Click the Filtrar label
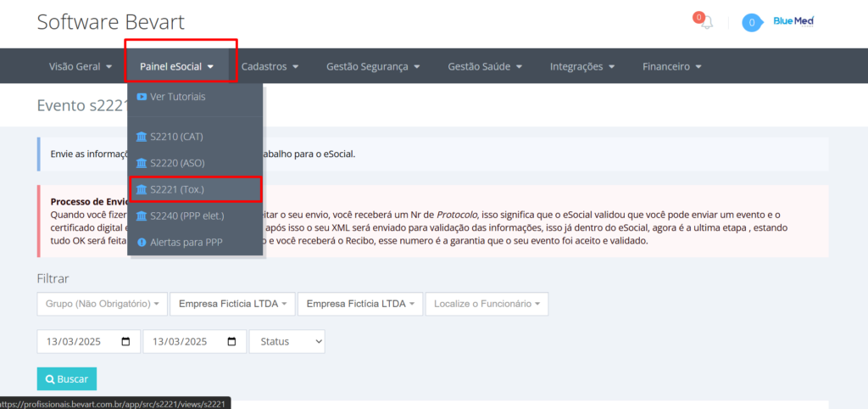Viewport: 868px width, 409px height. pos(53,278)
